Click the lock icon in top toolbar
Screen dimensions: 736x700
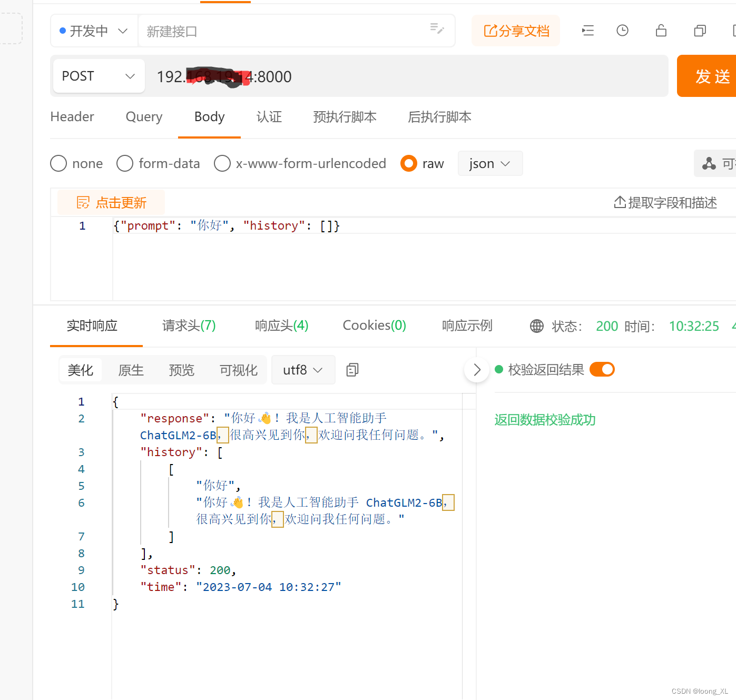(x=661, y=31)
